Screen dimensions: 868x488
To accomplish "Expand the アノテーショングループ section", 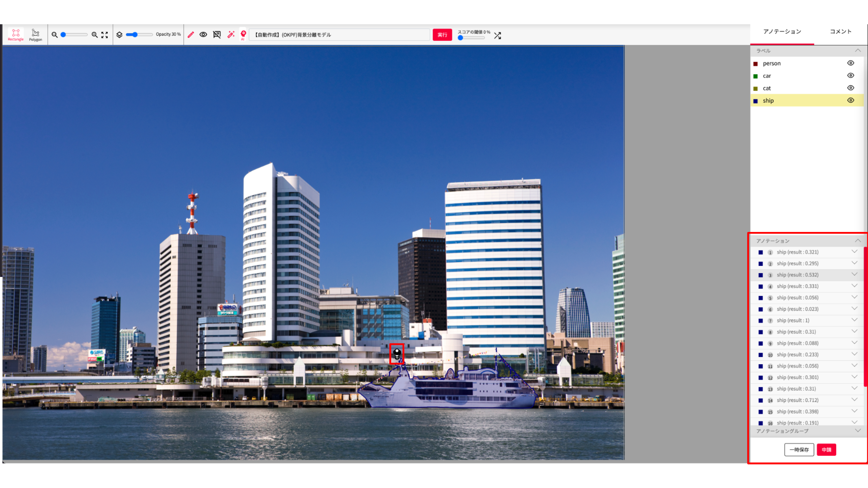I will 857,431.
